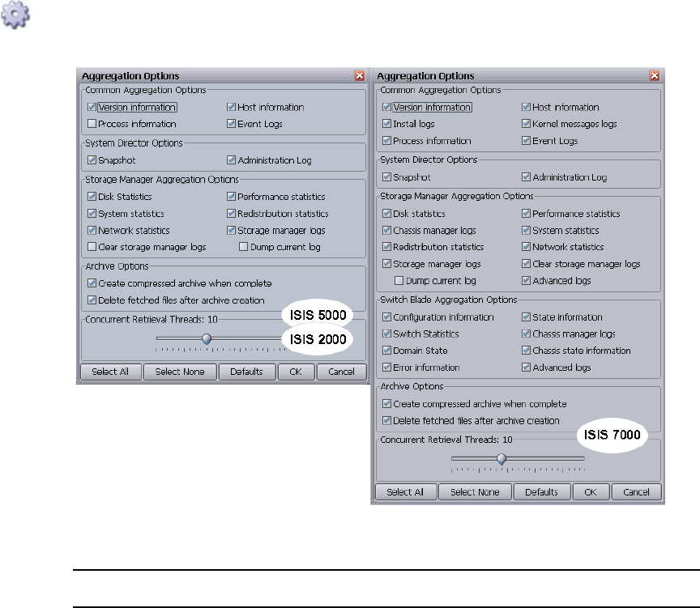Image resolution: width=700 pixels, height=608 pixels.
Task: Click Select All in ISIS 7000 dialog
Action: [x=405, y=492]
